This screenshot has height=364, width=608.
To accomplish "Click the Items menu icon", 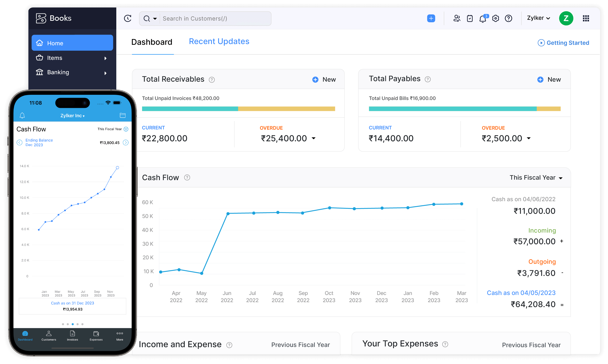I will coord(39,57).
